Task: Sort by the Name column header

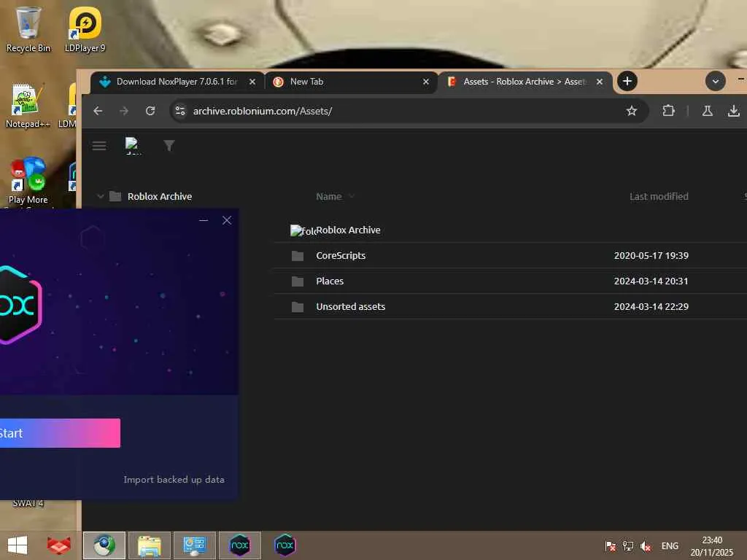Action: point(329,196)
